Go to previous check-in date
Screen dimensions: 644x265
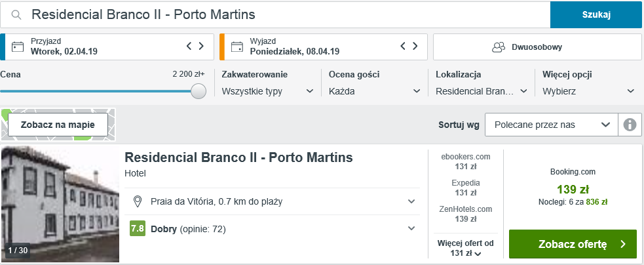(x=189, y=46)
